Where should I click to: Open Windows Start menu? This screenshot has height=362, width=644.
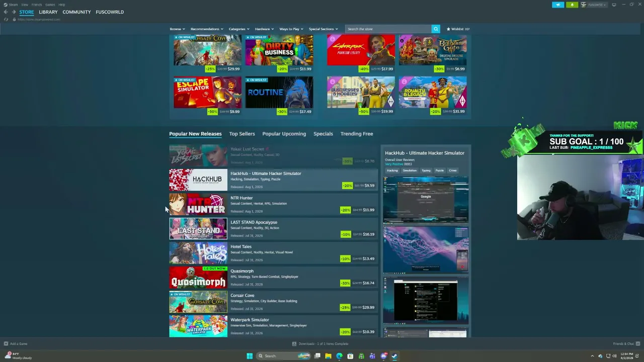coord(250,356)
